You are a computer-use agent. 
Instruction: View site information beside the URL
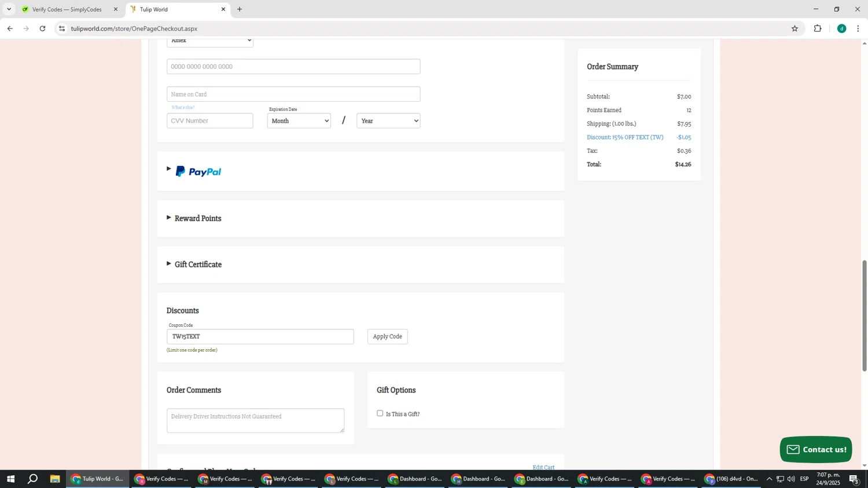(62, 28)
